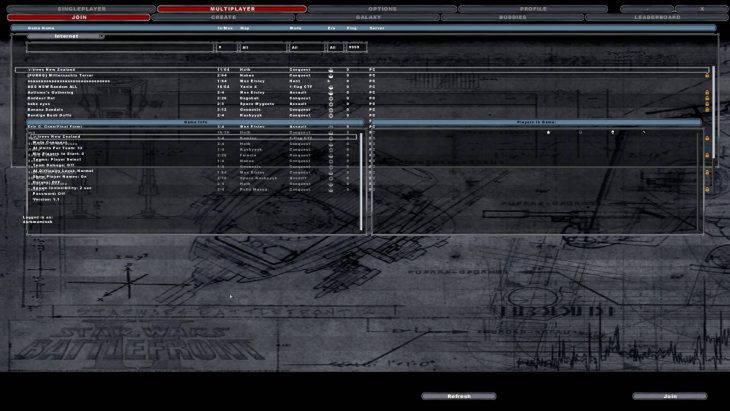The image size is (730, 411).
Task: Expand the Internet connection type dropdown
Action: 66,36
